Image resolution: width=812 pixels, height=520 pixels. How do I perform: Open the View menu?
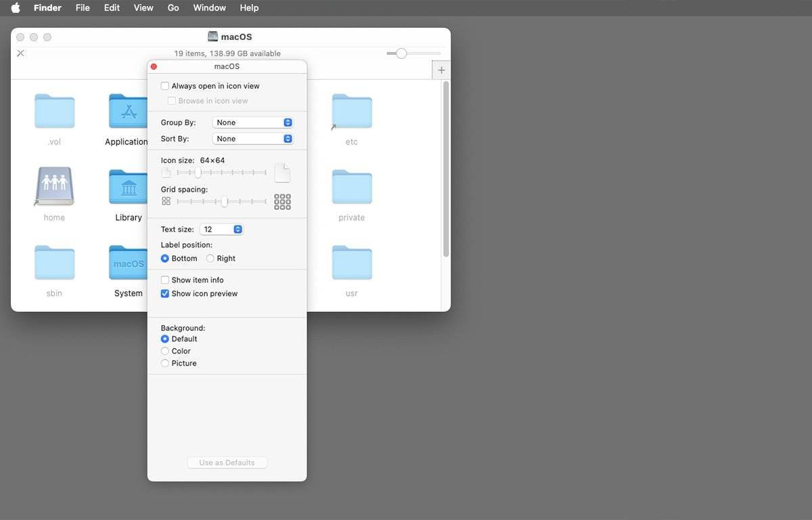pyautogui.click(x=143, y=8)
